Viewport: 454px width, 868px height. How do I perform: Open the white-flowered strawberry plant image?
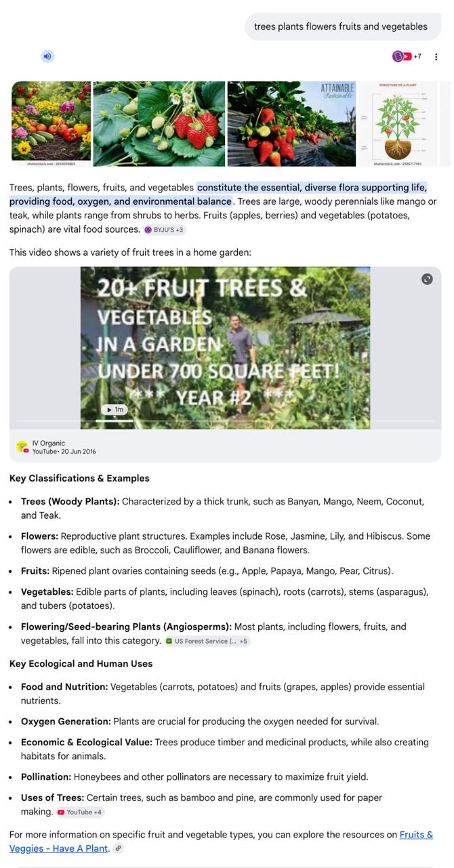point(159,123)
